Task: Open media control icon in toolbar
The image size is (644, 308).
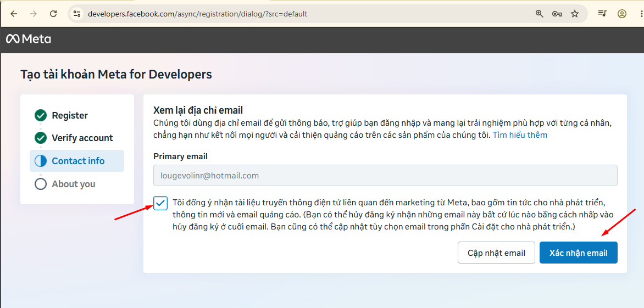Action: coord(602,14)
